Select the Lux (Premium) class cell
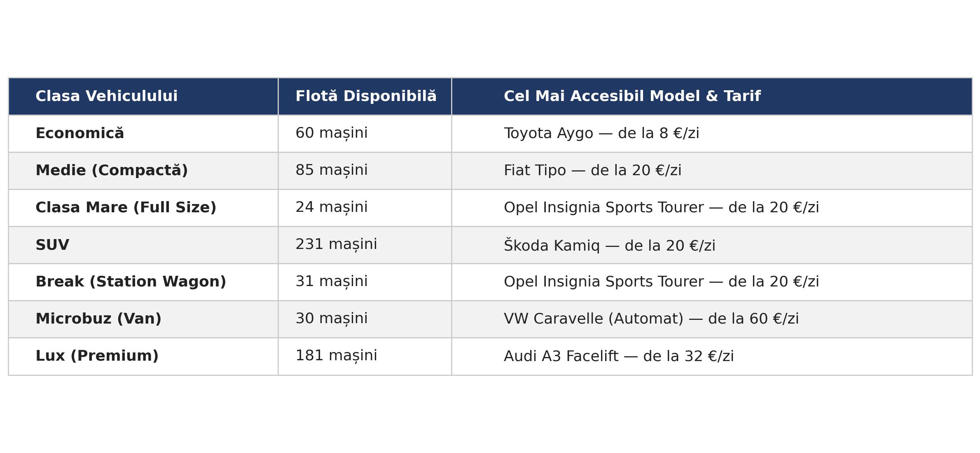This screenshot has height=453, width=980. 143,356
